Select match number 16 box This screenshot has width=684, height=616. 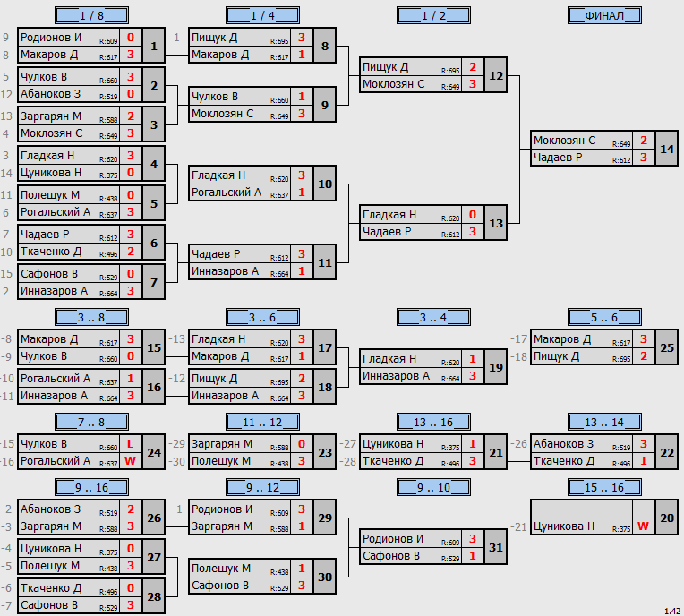(x=154, y=387)
